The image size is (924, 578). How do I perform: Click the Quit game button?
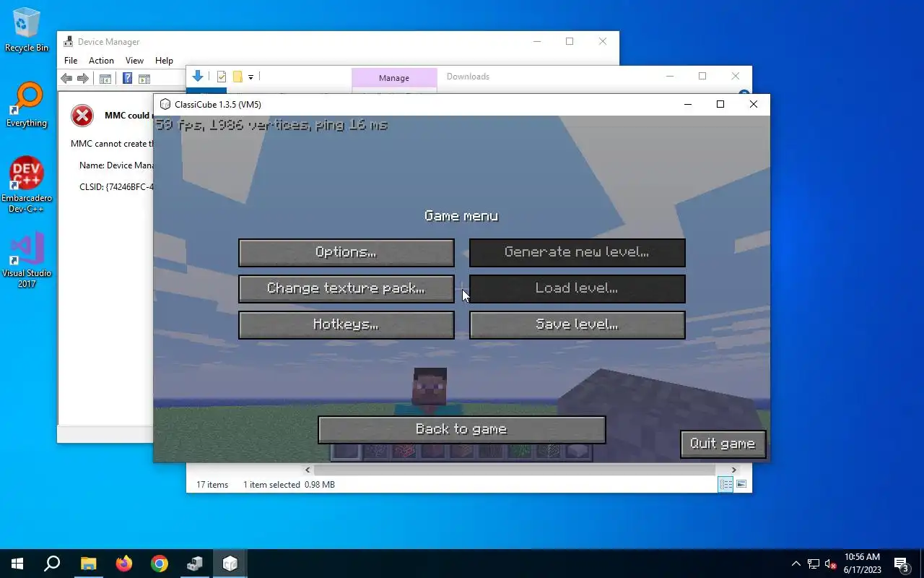click(723, 444)
